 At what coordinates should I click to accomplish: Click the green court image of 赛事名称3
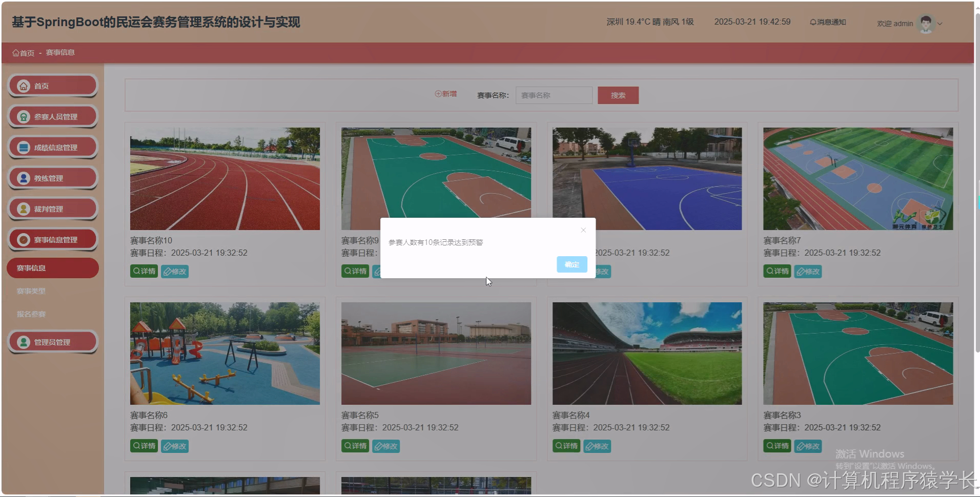click(858, 354)
